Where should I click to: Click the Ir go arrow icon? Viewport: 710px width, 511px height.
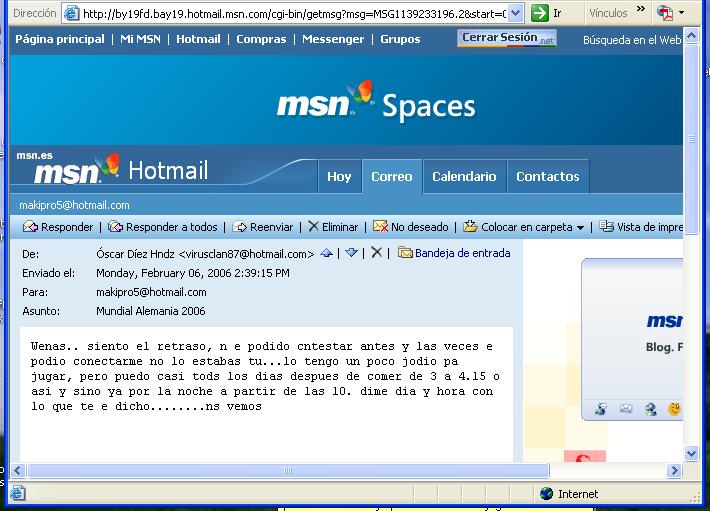(x=540, y=13)
